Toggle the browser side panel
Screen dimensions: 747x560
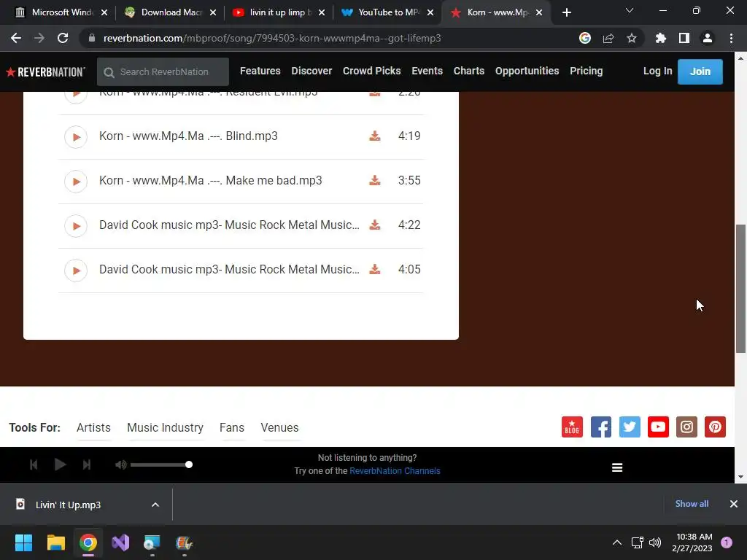click(x=684, y=38)
